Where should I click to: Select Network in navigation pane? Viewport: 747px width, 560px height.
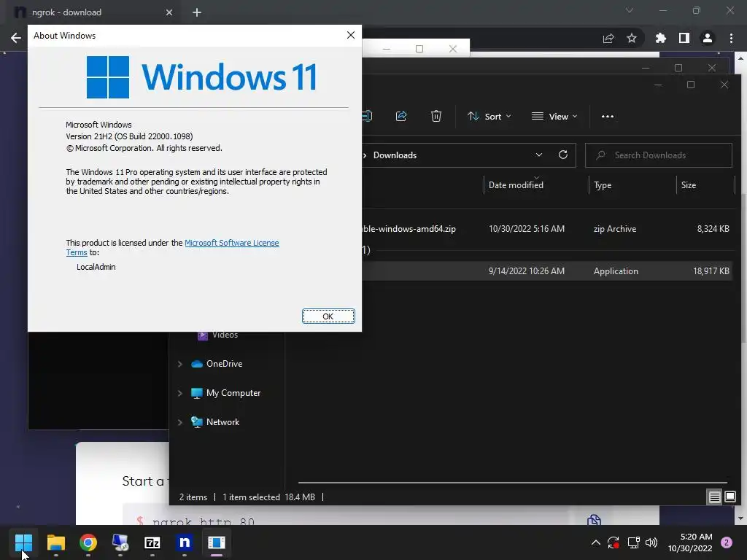pos(223,422)
